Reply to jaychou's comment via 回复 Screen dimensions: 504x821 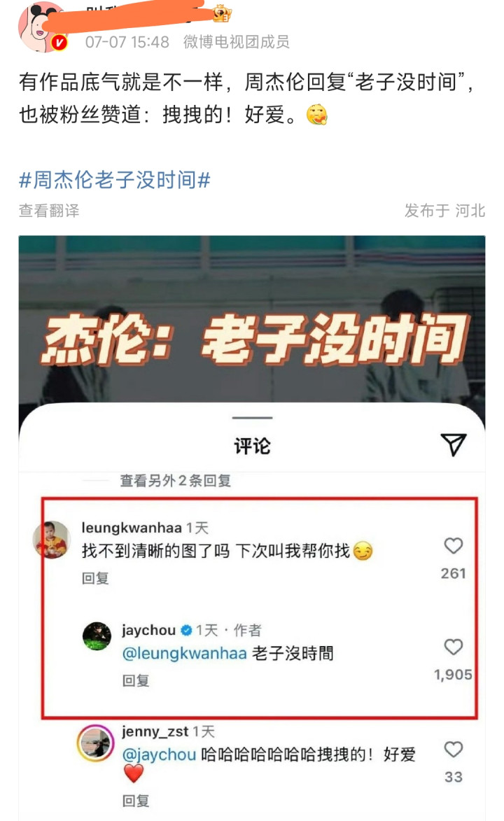[x=136, y=681]
